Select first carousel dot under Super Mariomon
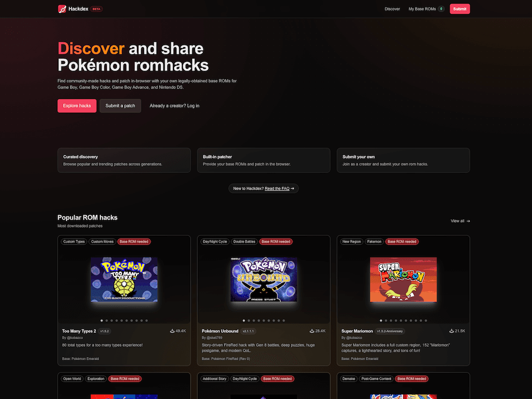The width and height of the screenshot is (532, 399). [381, 321]
